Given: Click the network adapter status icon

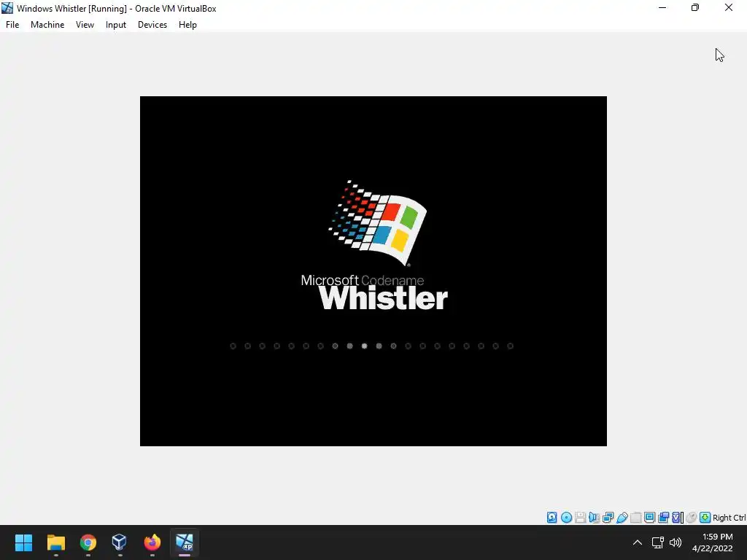Looking at the screenshot, I should [608, 517].
